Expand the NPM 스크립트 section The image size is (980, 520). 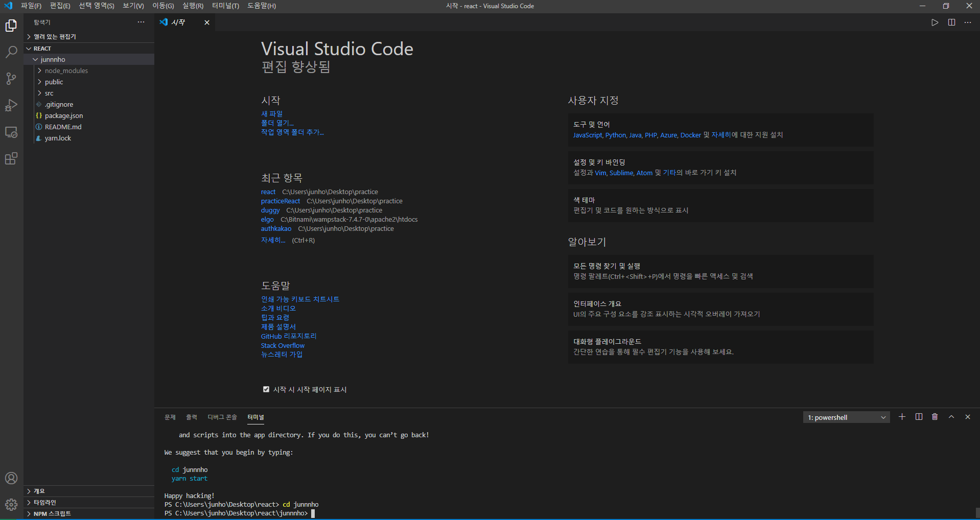click(x=89, y=513)
